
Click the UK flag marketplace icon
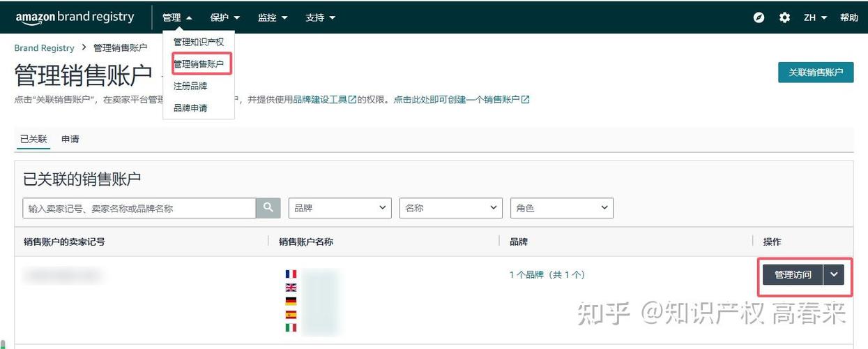(291, 288)
